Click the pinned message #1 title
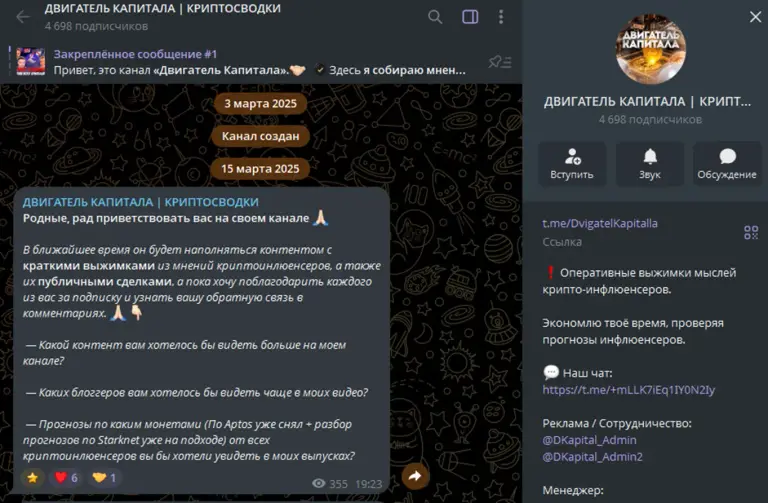This screenshot has width=768, height=503. (x=135, y=54)
